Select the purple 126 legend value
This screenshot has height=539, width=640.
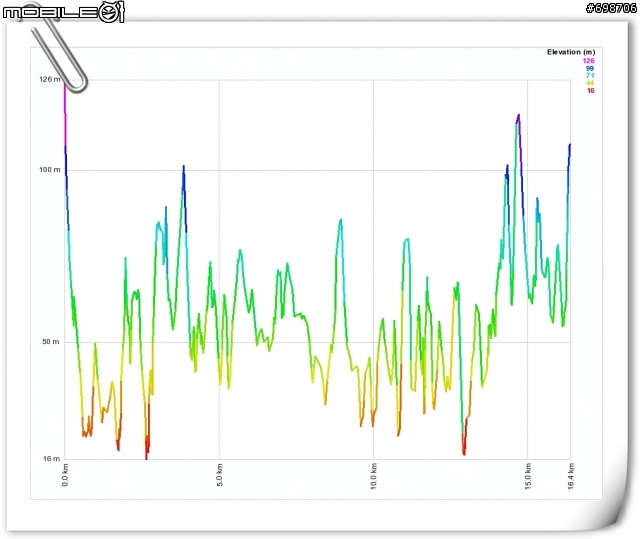click(589, 61)
